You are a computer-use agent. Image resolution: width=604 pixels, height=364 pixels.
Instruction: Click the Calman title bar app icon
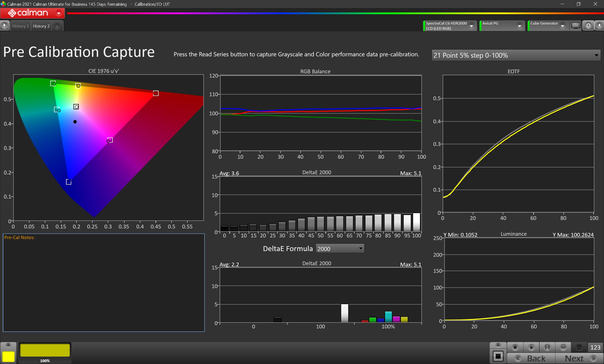coord(3,4)
